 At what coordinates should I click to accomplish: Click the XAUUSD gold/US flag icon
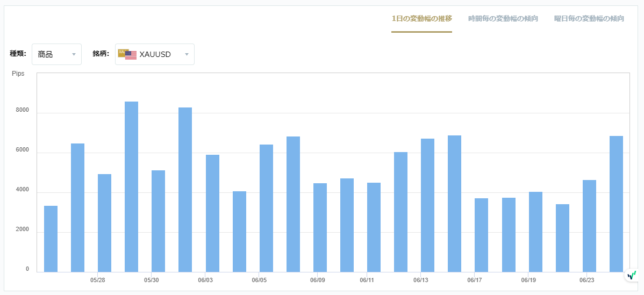[127, 54]
